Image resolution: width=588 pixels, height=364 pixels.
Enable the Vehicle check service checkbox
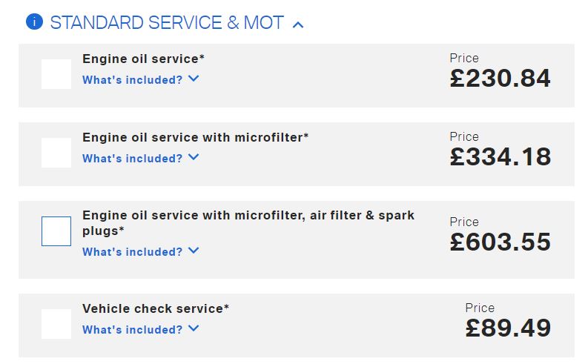[56, 324]
